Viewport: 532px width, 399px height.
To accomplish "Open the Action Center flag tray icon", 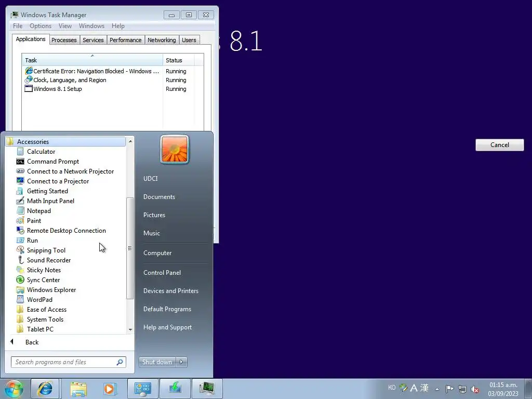I will pos(449,389).
